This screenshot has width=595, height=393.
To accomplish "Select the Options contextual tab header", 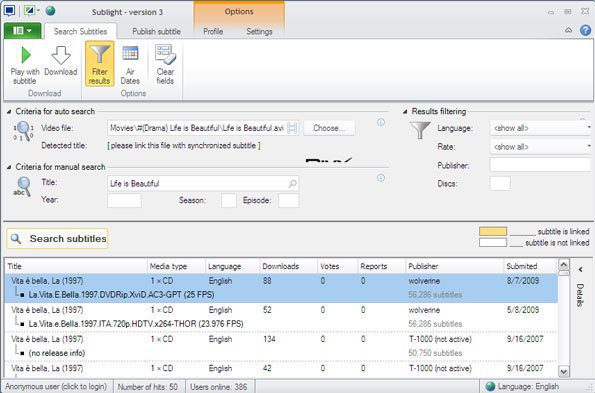I will click(239, 12).
